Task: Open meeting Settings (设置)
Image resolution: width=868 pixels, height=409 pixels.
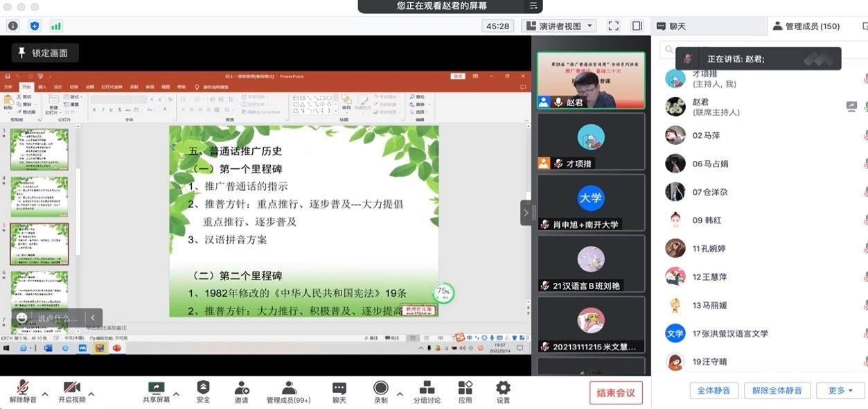Action: point(503,392)
